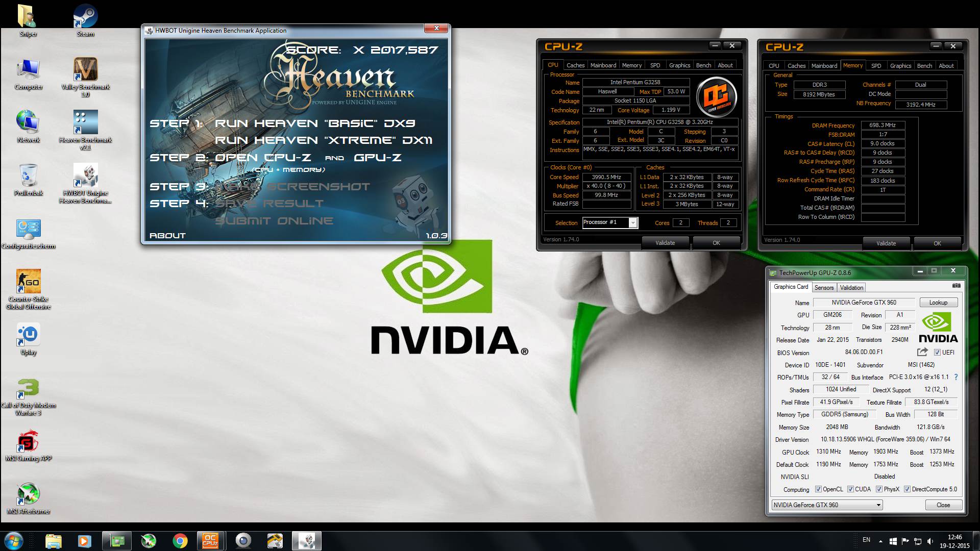Image resolution: width=980 pixels, height=551 pixels.
Task: Open the MSI Afterburner desktop shortcut
Action: [28, 498]
